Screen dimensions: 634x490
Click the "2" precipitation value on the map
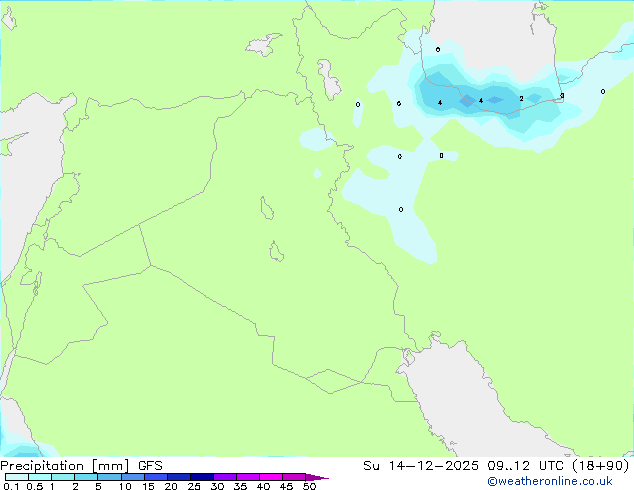(x=521, y=99)
